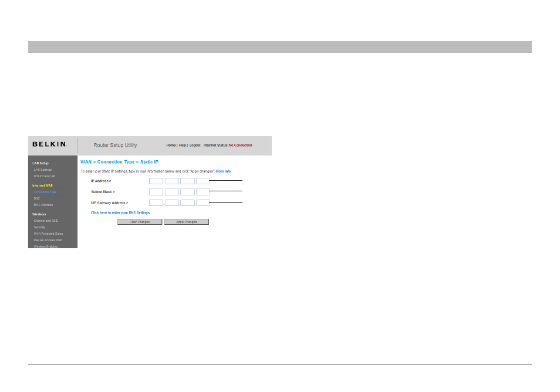Open the Help link in header
Viewport: 560px width, 392px height.
tap(182, 146)
